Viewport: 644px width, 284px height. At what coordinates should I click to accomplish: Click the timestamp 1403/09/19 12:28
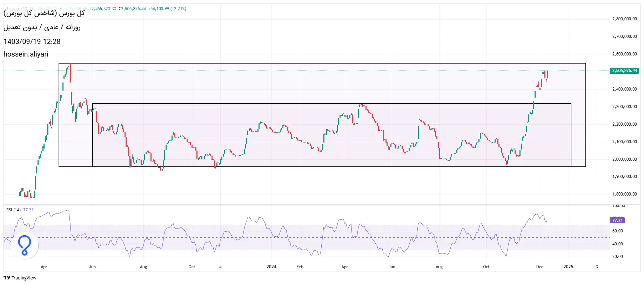[x=32, y=41]
